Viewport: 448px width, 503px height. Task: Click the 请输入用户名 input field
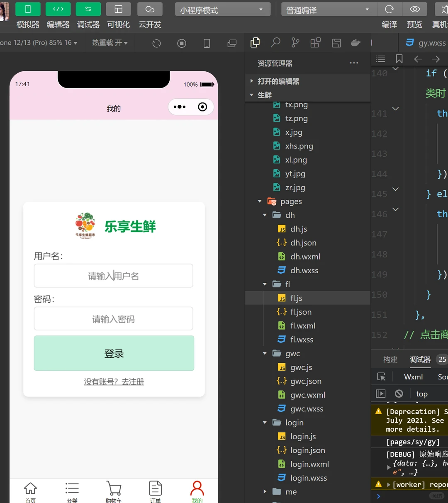click(x=114, y=275)
